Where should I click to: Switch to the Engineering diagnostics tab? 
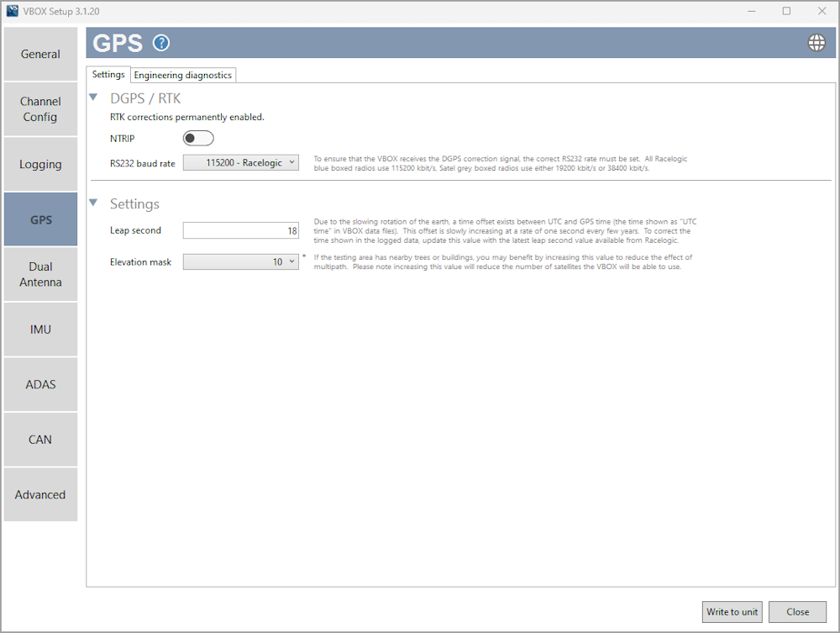182,75
